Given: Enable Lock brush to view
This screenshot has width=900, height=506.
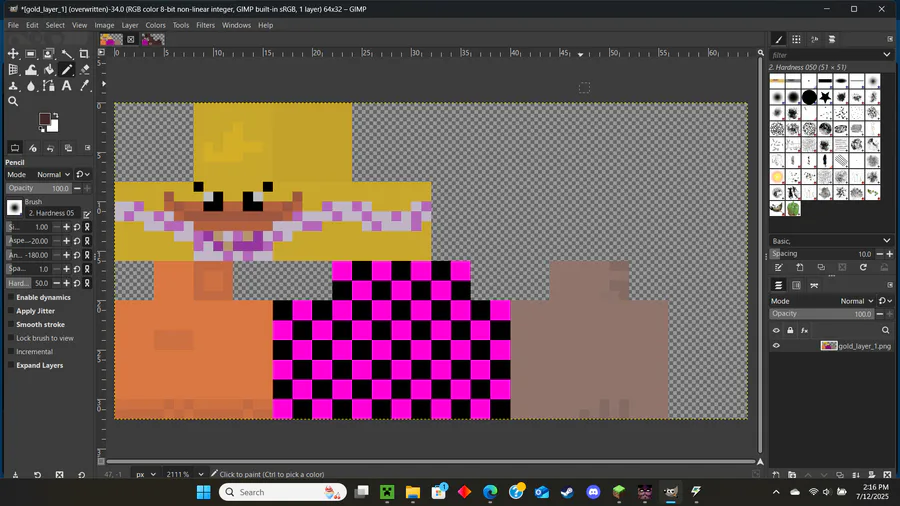Looking at the screenshot, I should tap(11, 338).
